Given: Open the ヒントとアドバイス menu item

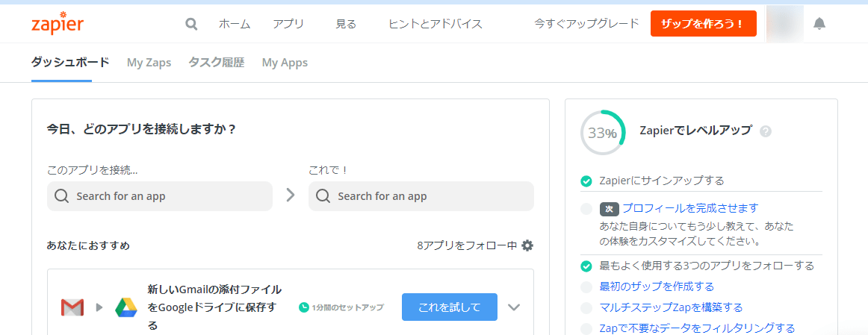Looking at the screenshot, I should [x=435, y=24].
